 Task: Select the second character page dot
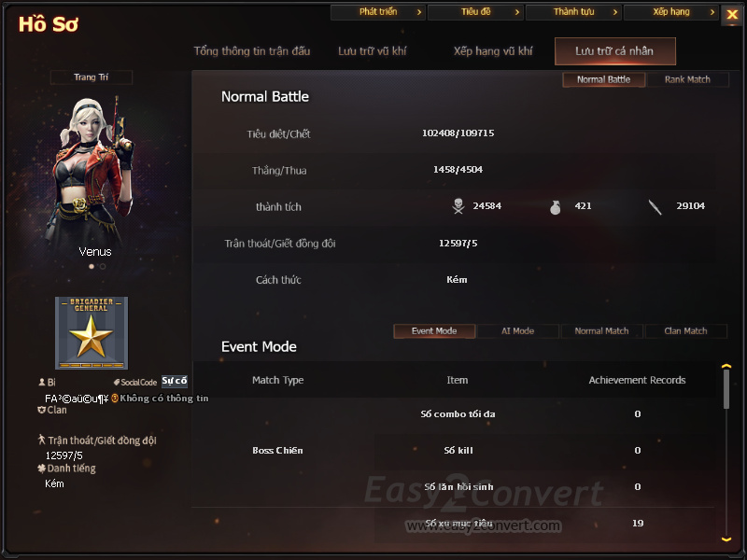point(103,267)
